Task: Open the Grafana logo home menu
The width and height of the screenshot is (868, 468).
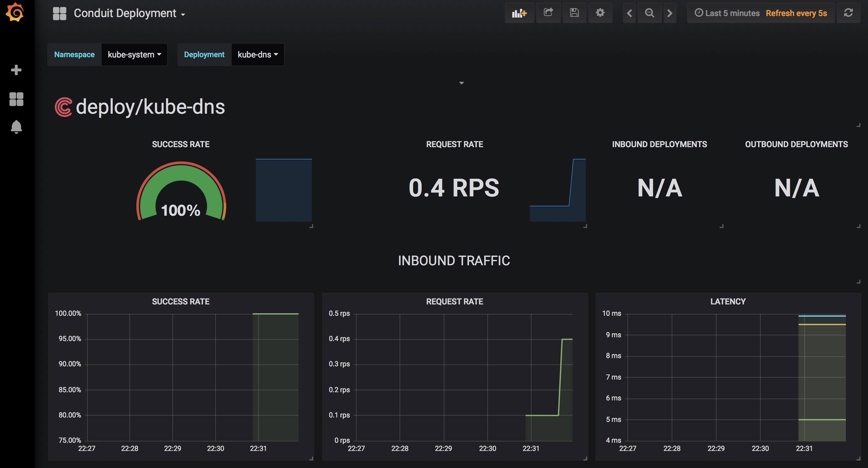Action: coord(15,13)
